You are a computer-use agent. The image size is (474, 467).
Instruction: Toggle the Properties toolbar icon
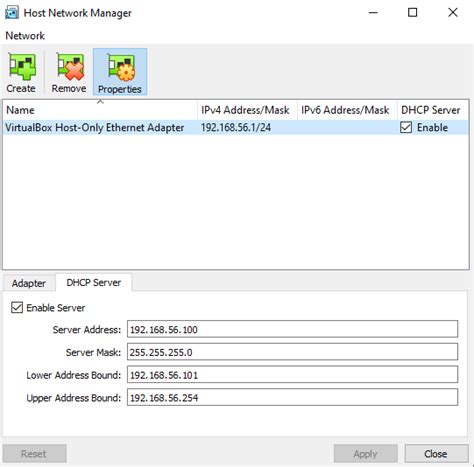click(120, 72)
